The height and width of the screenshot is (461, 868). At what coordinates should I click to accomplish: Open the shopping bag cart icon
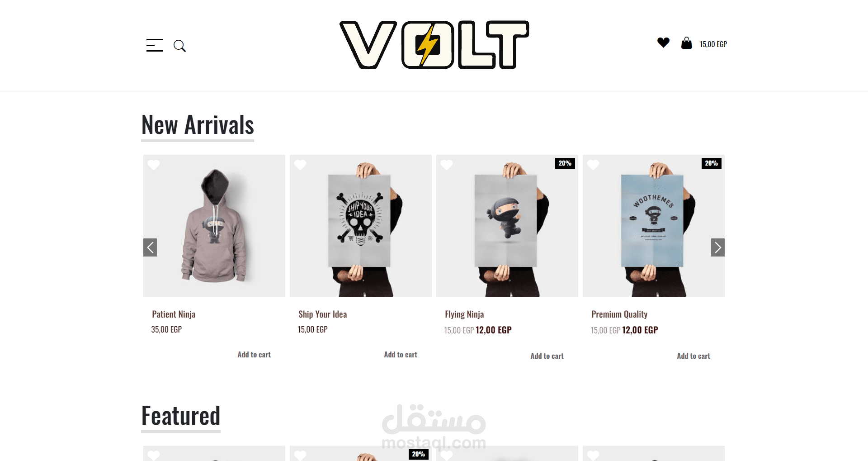click(x=686, y=43)
